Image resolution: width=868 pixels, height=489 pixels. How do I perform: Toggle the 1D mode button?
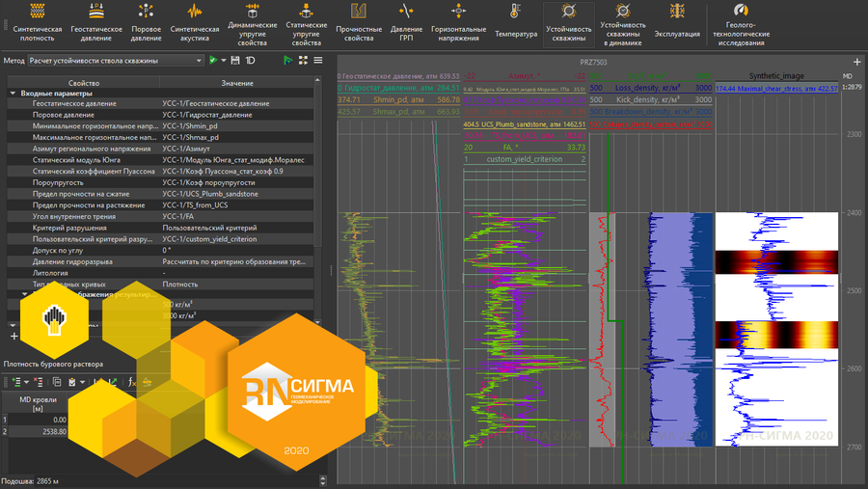(251, 61)
